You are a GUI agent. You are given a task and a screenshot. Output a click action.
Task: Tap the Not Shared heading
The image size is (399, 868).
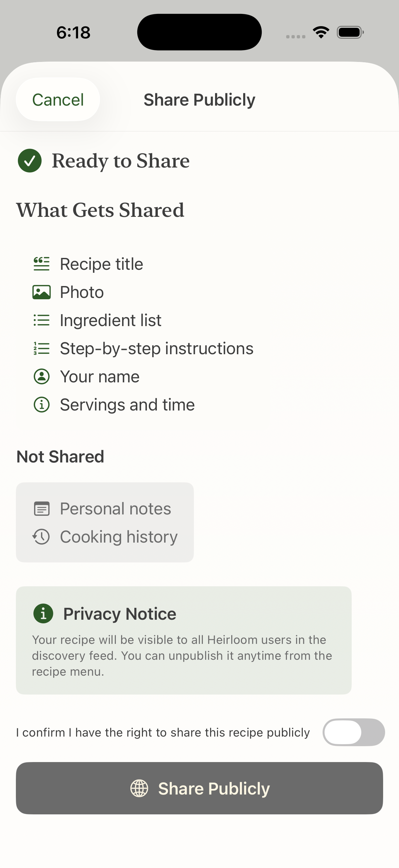point(60,457)
